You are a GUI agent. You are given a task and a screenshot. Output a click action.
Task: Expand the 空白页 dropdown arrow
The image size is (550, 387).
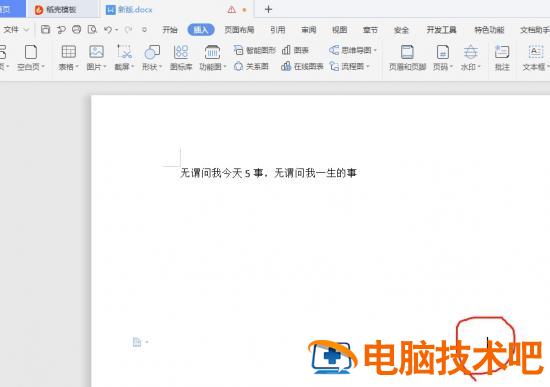click(x=43, y=66)
